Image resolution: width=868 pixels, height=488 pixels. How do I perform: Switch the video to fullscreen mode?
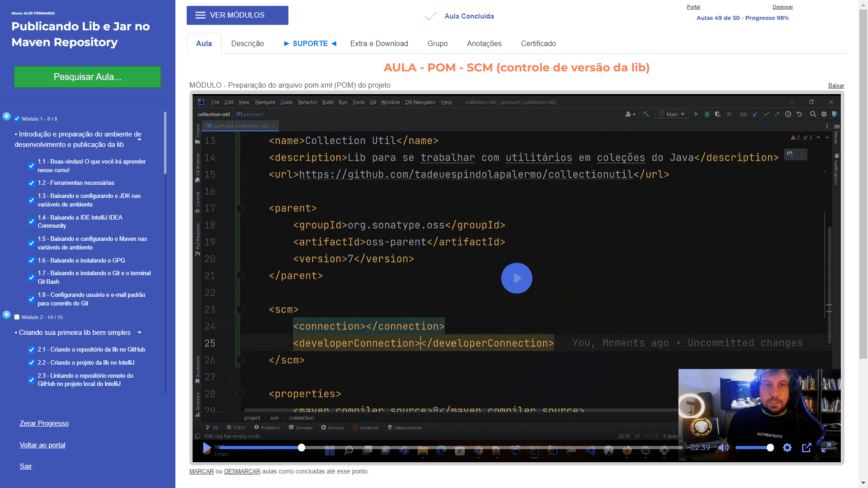click(x=826, y=448)
